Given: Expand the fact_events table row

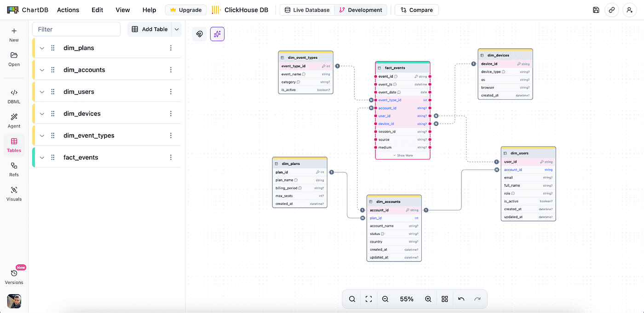Looking at the screenshot, I should pyautogui.click(x=42, y=157).
